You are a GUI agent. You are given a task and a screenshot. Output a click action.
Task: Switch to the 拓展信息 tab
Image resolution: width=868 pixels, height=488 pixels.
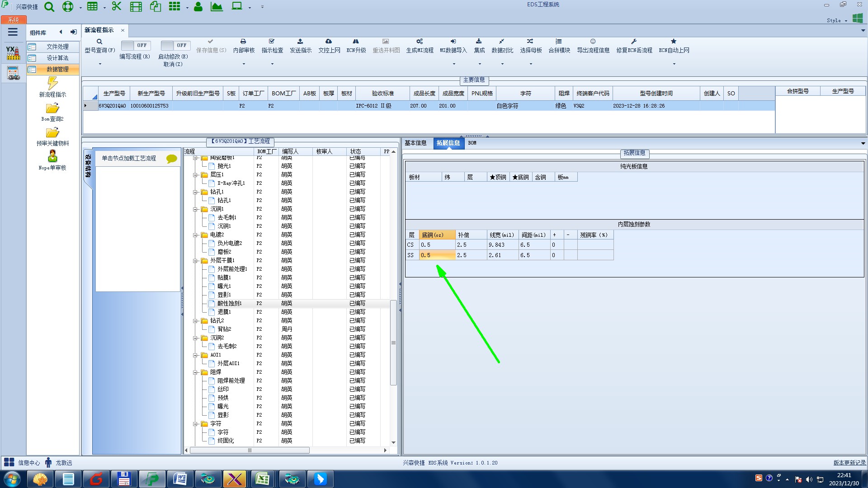point(448,143)
